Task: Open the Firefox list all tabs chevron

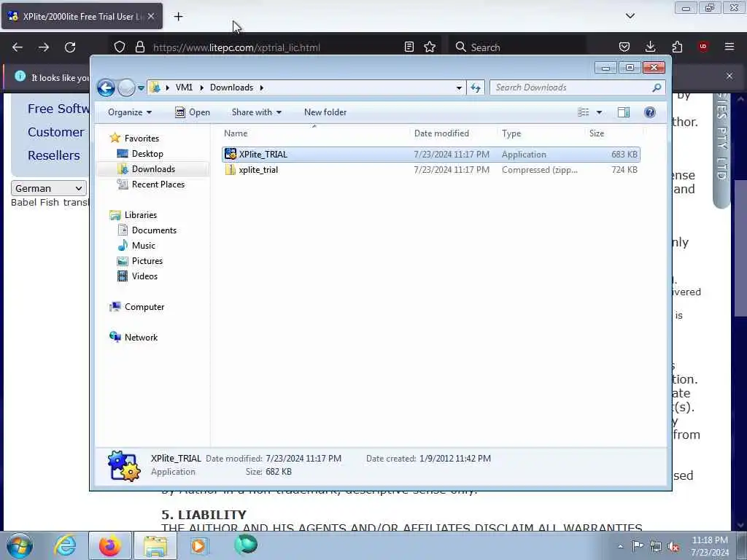Action: coord(630,16)
